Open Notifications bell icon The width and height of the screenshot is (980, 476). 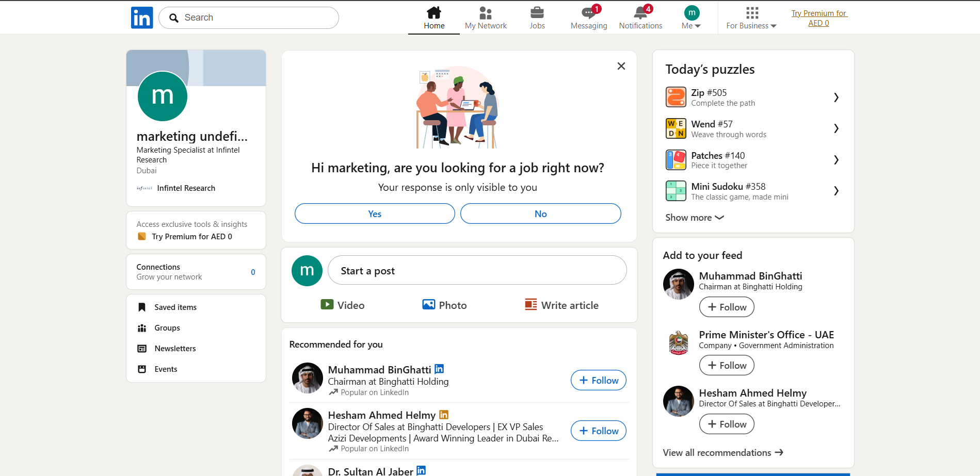(x=640, y=13)
